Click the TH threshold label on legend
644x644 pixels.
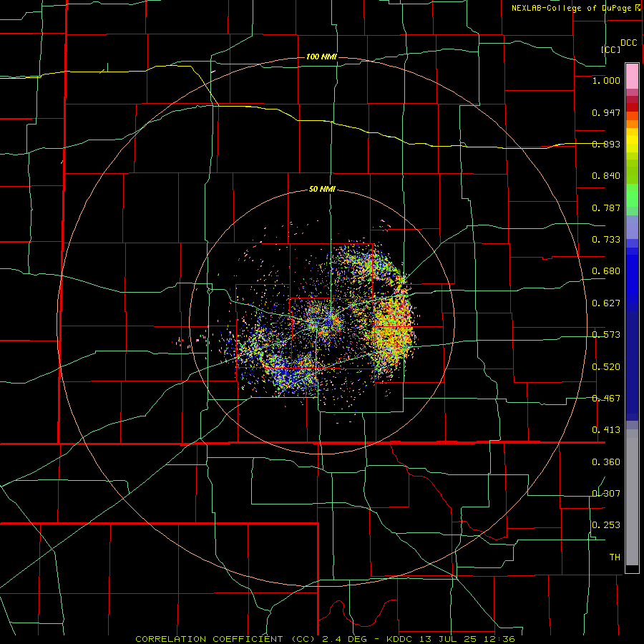[x=615, y=557]
